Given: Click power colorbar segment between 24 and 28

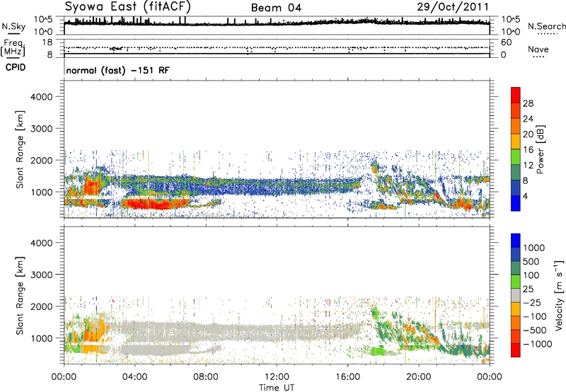Looking at the screenshot, I should point(516,111).
